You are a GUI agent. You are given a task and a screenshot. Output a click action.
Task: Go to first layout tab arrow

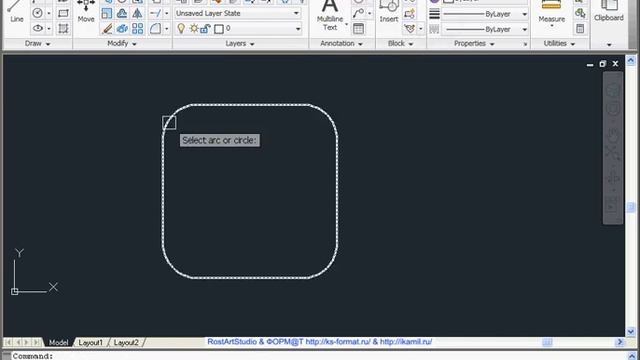click(x=9, y=342)
